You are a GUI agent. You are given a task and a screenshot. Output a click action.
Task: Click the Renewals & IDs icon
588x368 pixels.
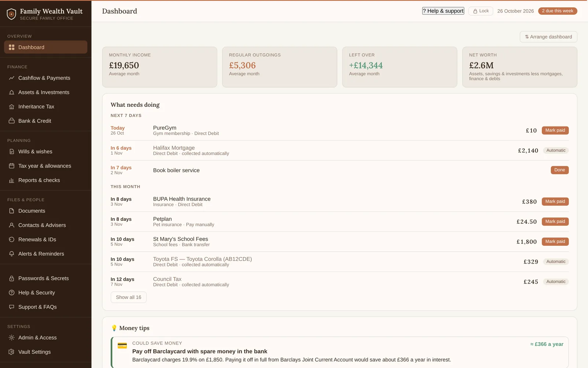tap(11, 240)
